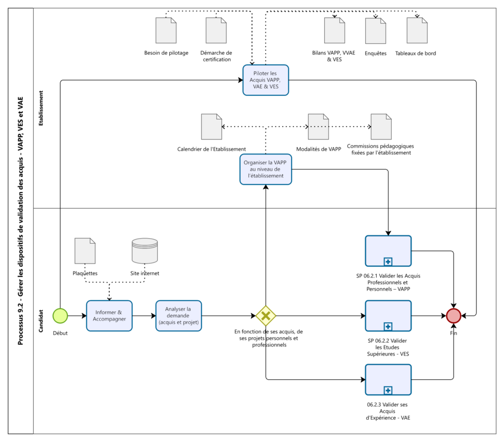This screenshot has width=504, height=443.
Task: Click the gateway label 'En fonction de ses acquis'
Action: coord(269,338)
